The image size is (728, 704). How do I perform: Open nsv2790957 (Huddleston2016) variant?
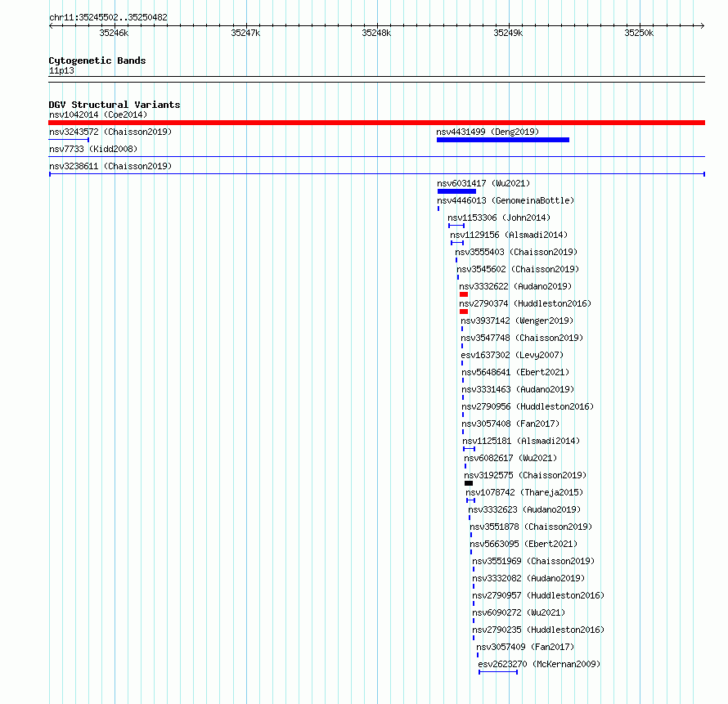[538, 595]
